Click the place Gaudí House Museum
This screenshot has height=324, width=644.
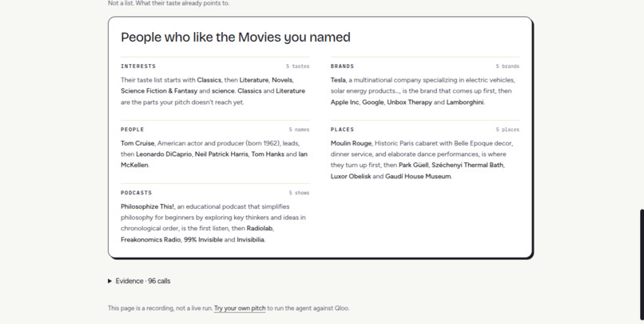click(418, 176)
